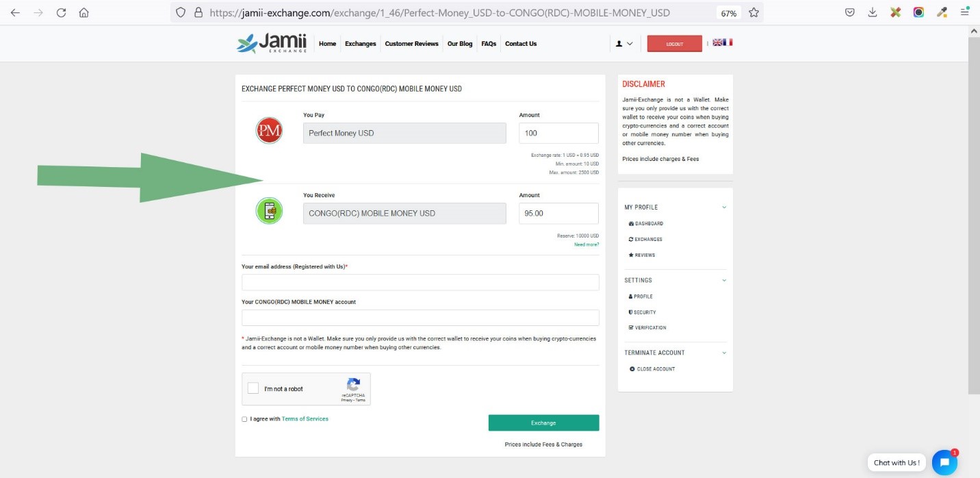Click the pencil color-picker extension icon
This screenshot has width=980, height=478.
(x=942, y=12)
